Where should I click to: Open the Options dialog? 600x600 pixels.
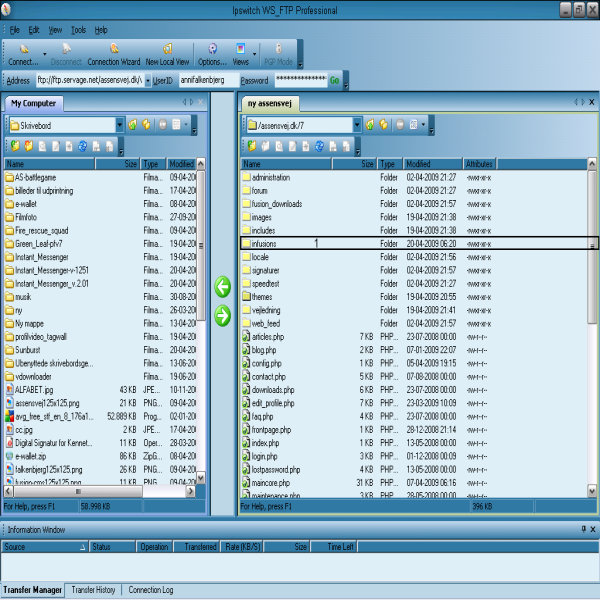212,54
